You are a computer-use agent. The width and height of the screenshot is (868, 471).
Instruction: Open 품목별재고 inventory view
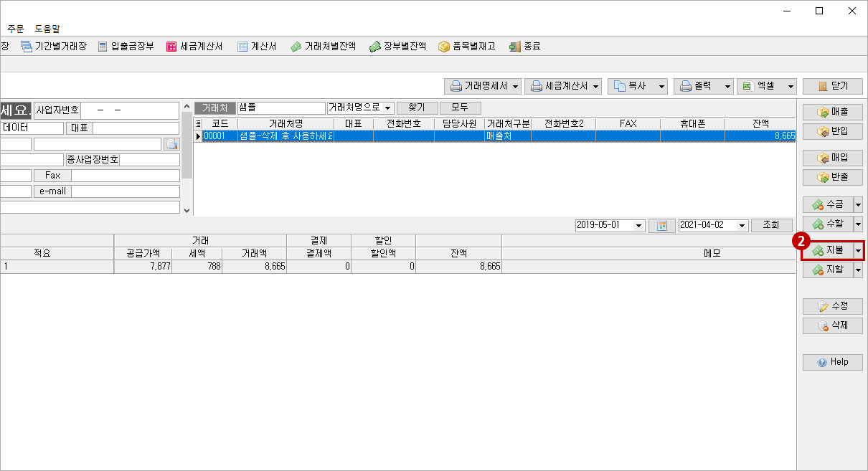[466, 47]
